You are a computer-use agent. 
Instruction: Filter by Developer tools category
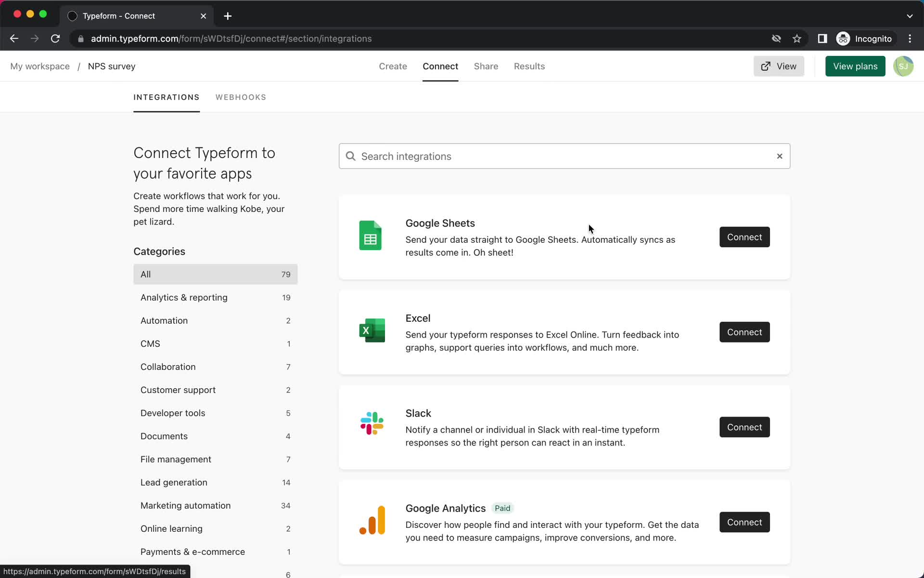[216, 413]
